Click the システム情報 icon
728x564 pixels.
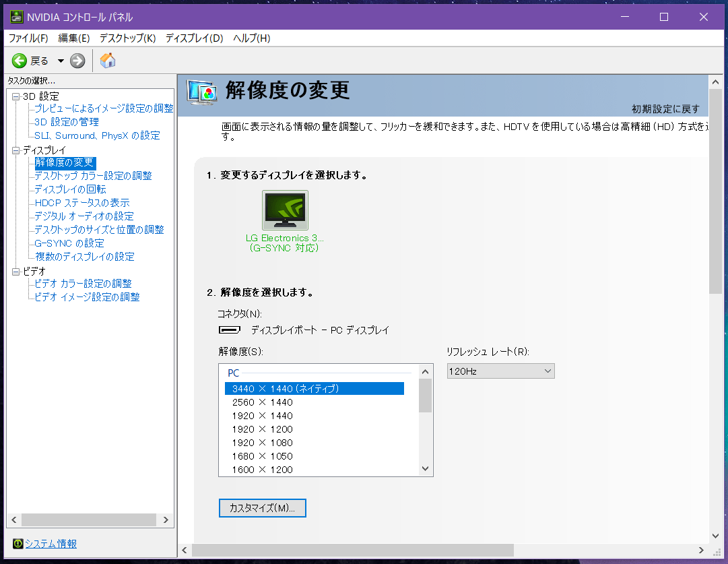pyautogui.click(x=18, y=544)
